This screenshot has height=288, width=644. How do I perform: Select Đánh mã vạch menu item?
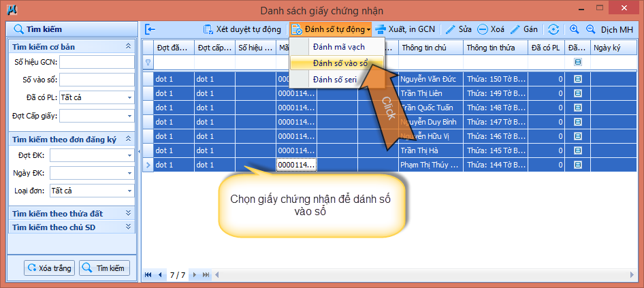pos(340,46)
